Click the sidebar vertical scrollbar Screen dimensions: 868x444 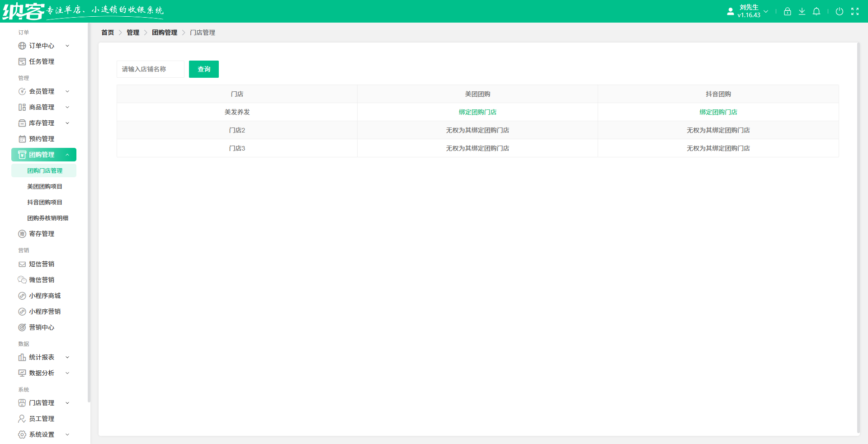pos(89,213)
